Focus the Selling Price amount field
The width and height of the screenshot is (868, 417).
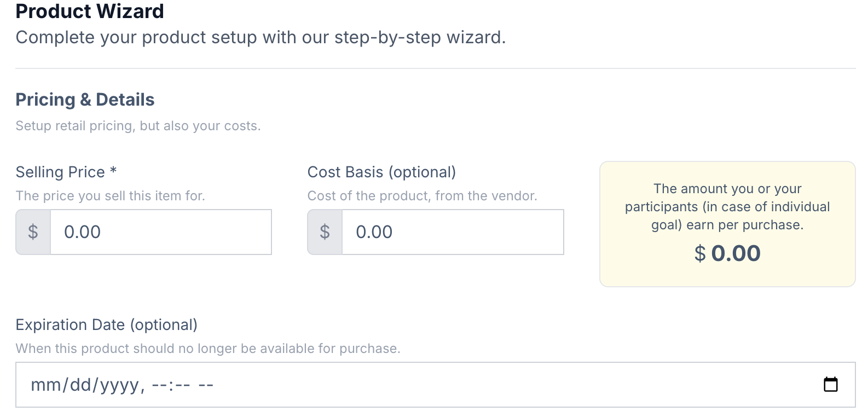pyautogui.click(x=160, y=232)
